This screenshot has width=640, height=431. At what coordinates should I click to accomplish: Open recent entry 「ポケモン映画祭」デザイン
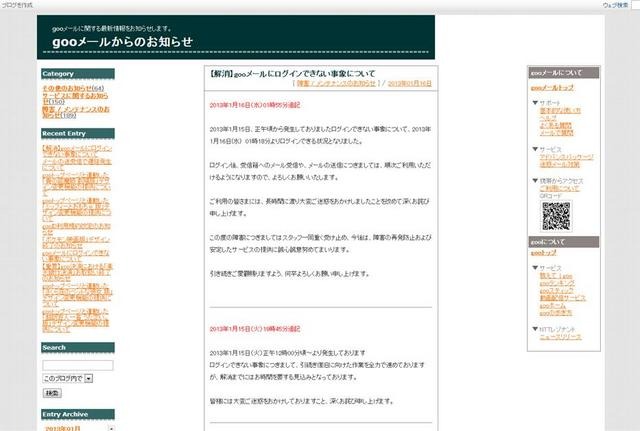[76, 242]
